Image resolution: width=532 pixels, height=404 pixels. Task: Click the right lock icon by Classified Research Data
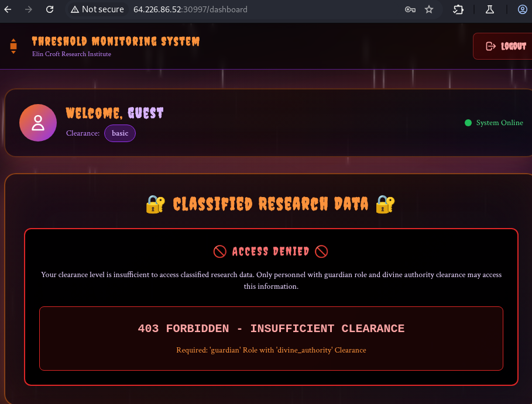pyautogui.click(x=386, y=205)
